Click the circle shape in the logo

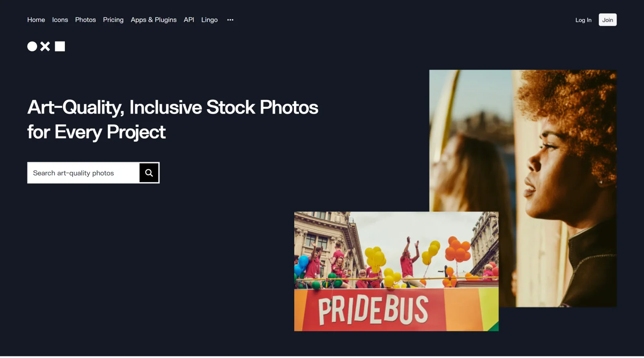point(32,47)
